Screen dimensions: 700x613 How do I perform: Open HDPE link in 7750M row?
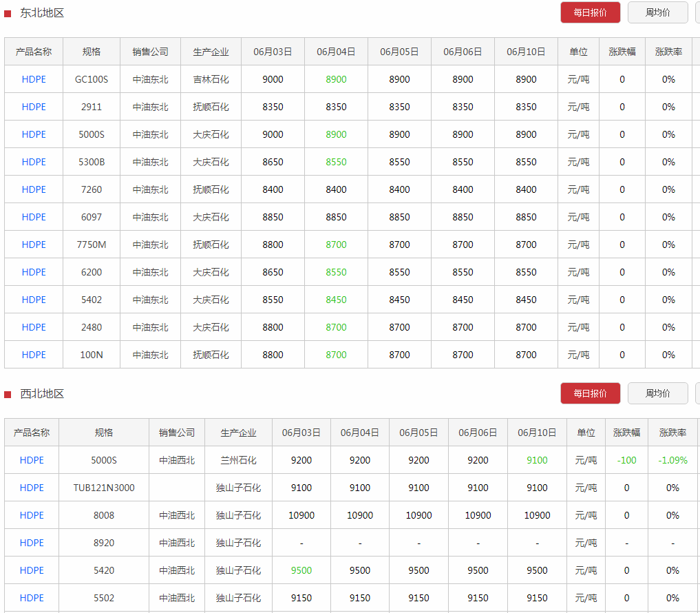34,245
